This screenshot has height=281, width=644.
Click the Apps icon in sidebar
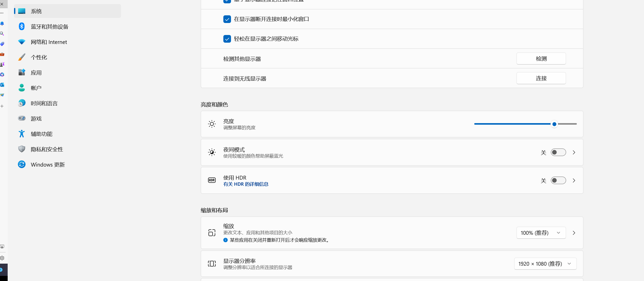(22, 73)
